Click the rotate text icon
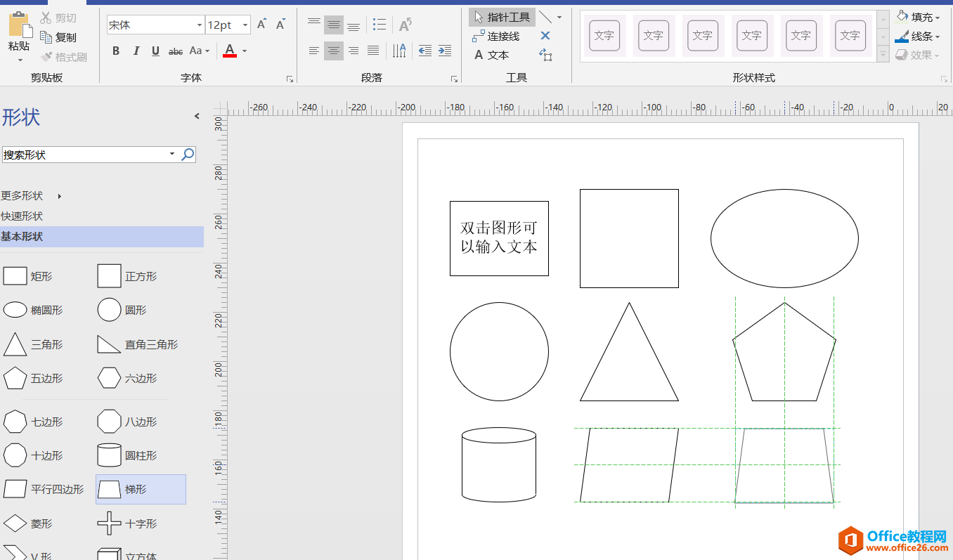Viewport: 953px width, 560px height. coord(406,25)
